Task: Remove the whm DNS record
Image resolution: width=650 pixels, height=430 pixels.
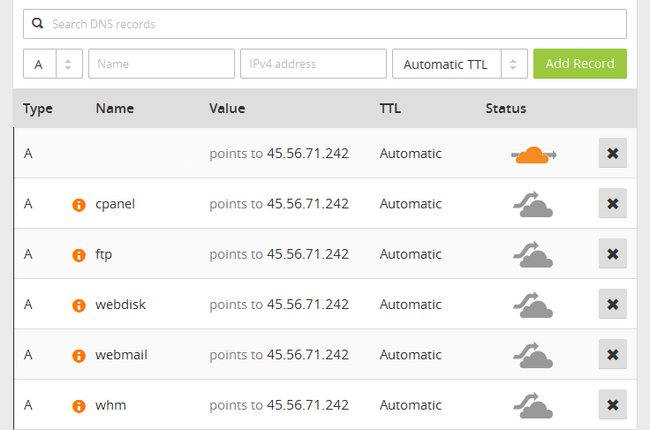Action: [x=612, y=404]
